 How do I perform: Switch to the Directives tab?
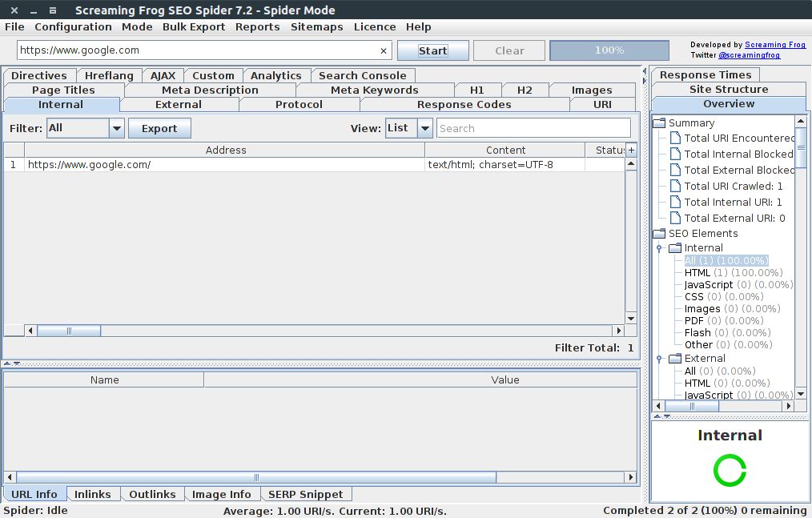(x=39, y=75)
